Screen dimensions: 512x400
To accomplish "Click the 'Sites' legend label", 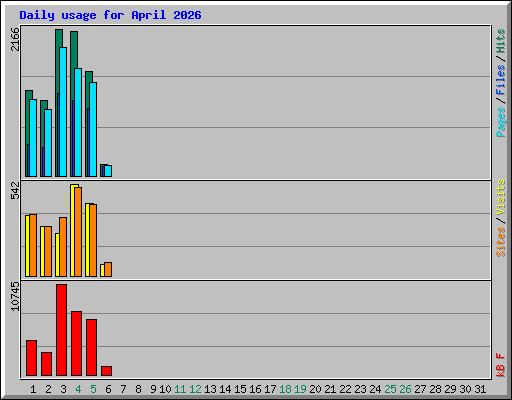I will (501, 242).
